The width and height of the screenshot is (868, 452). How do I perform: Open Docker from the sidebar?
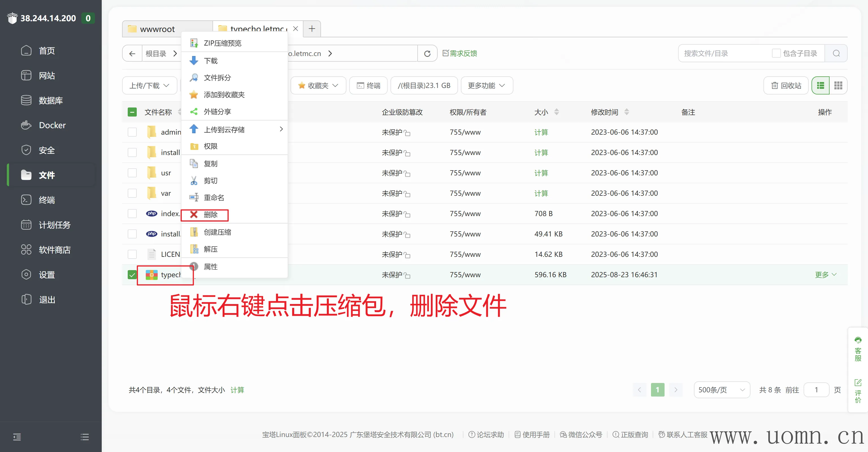[x=52, y=125]
